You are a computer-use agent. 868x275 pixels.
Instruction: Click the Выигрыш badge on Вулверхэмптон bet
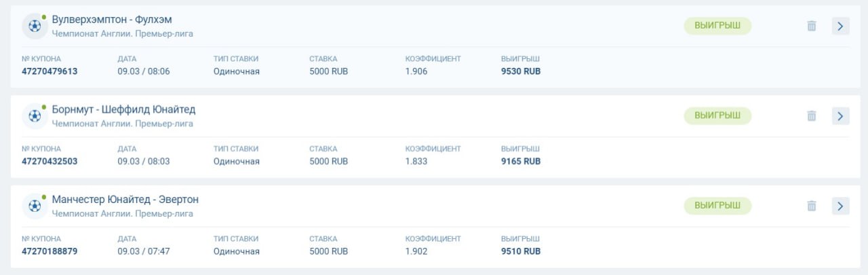point(717,26)
